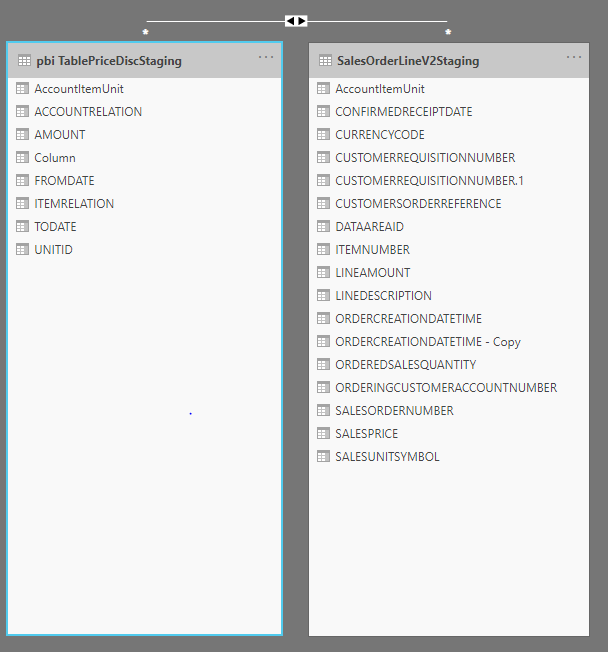The image size is (608, 652).
Task: Select the SalesOrderLineV2Staging table header
Action: coord(449,61)
